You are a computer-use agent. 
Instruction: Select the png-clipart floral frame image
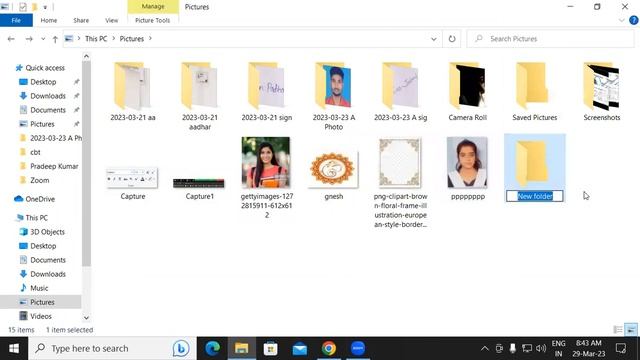tap(400, 162)
